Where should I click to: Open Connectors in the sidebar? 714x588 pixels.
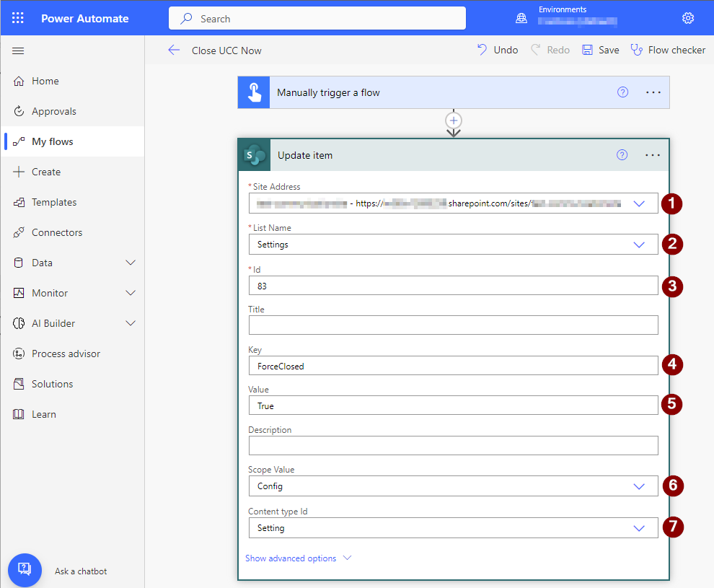[73, 232]
